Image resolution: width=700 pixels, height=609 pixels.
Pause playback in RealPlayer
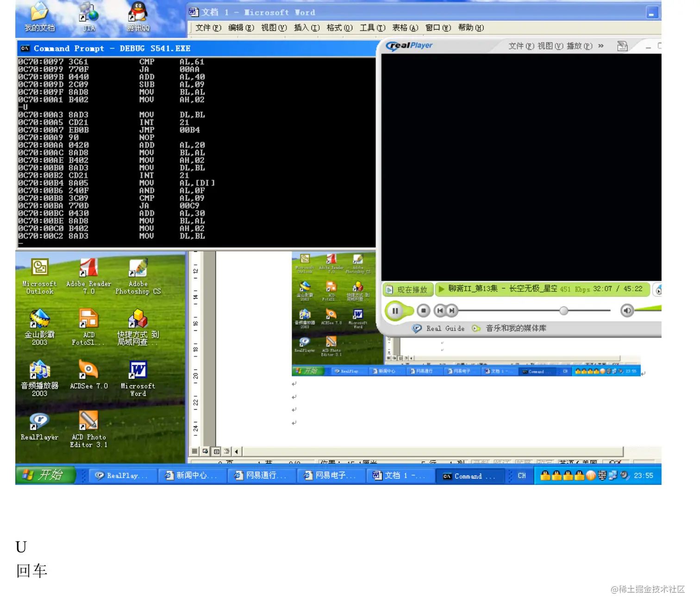(395, 311)
